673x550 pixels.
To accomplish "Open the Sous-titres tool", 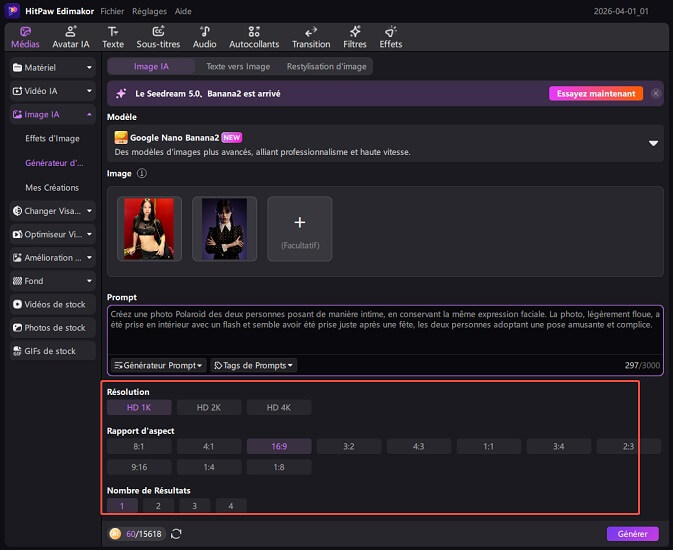I will pos(157,37).
